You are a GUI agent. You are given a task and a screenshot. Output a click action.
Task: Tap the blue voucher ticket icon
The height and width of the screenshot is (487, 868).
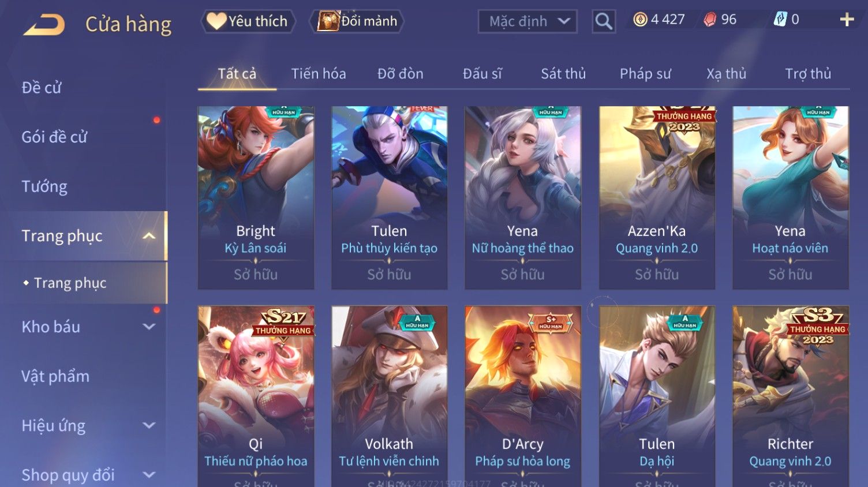click(x=780, y=20)
